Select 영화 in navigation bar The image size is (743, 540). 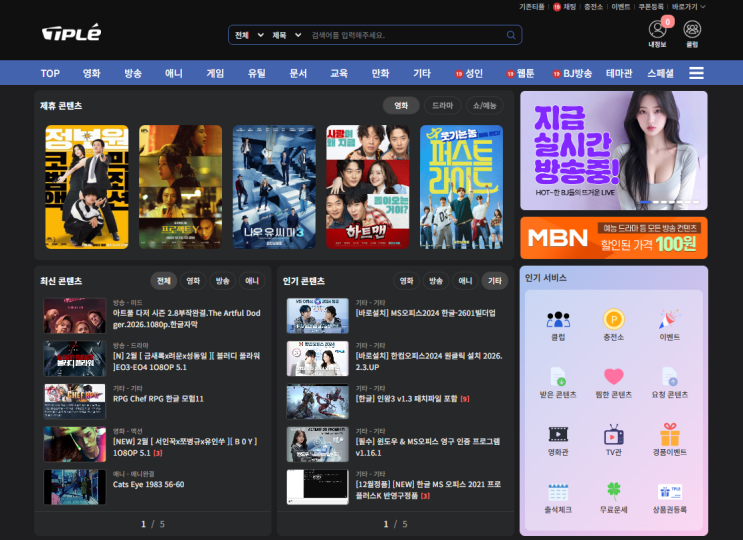91,73
